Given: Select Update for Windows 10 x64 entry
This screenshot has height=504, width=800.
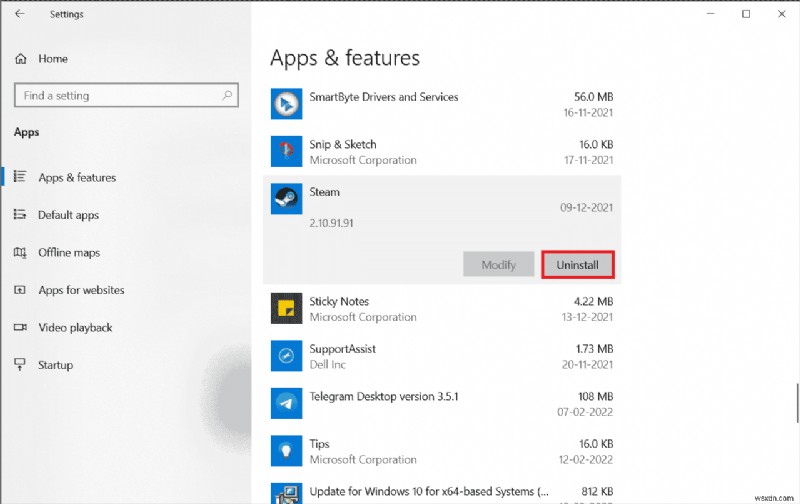Looking at the screenshot, I should pos(442,492).
